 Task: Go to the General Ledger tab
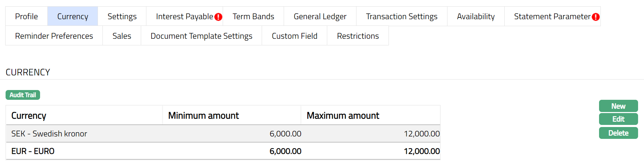pyautogui.click(x=320, y=16)
